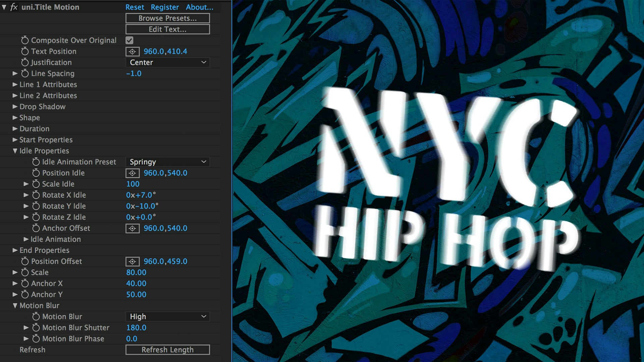This screenshot has height=362, width=644.
Task: Enable stopwatch for Rotate X Idle
Action: point(36,195)
